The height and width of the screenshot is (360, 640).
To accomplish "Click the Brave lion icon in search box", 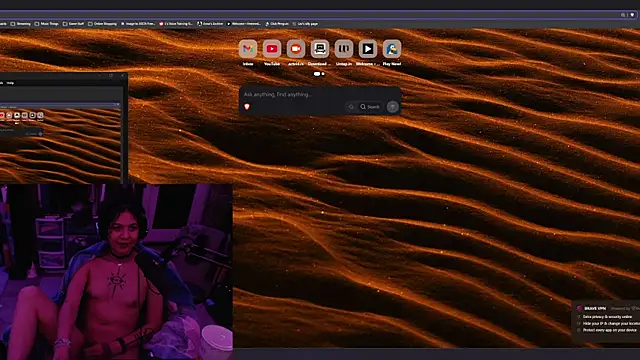I will [x=247, y=107].
